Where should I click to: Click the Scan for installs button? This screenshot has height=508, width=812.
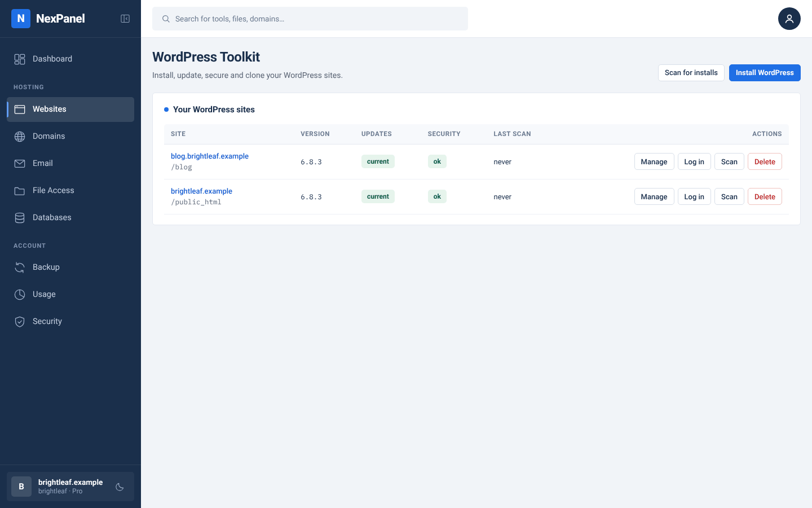click(x=691, y=73)
